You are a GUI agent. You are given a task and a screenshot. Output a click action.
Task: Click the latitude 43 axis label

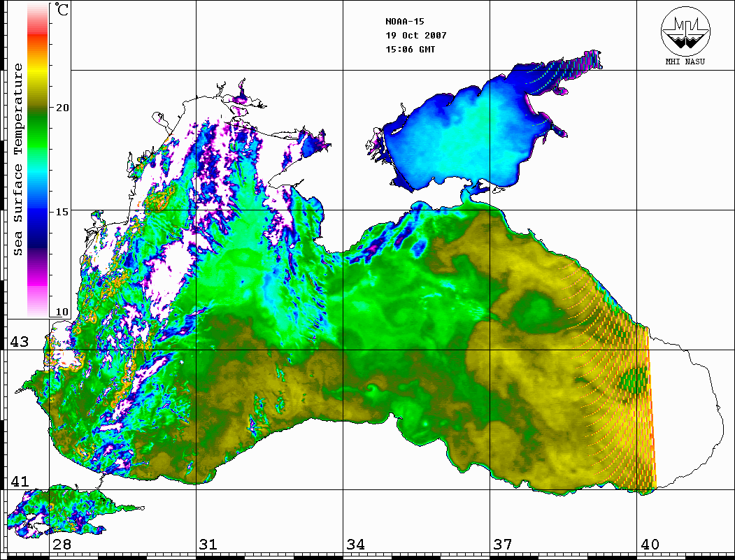click(x=19, y=342)
